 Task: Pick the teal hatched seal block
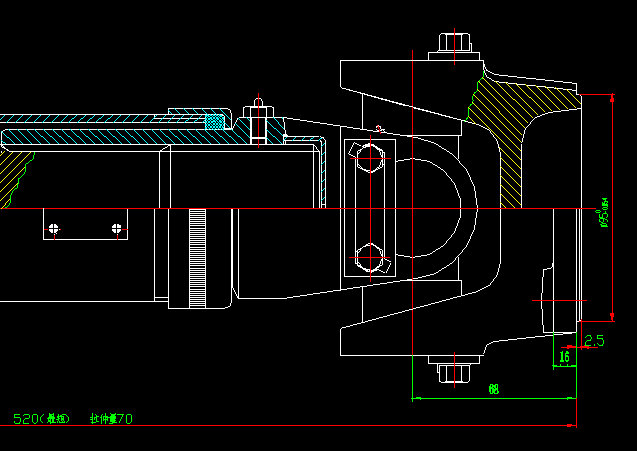pos(214,121)
